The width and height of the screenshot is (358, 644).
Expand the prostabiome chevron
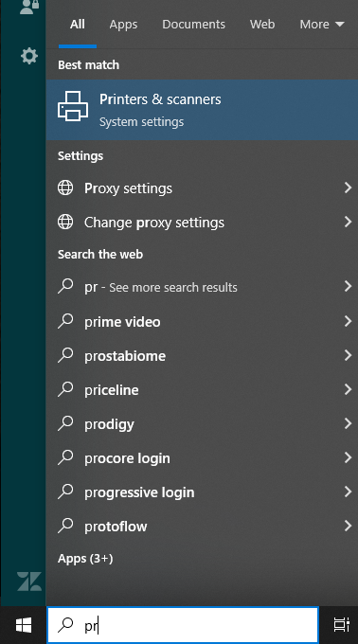(x=348, y=355)
